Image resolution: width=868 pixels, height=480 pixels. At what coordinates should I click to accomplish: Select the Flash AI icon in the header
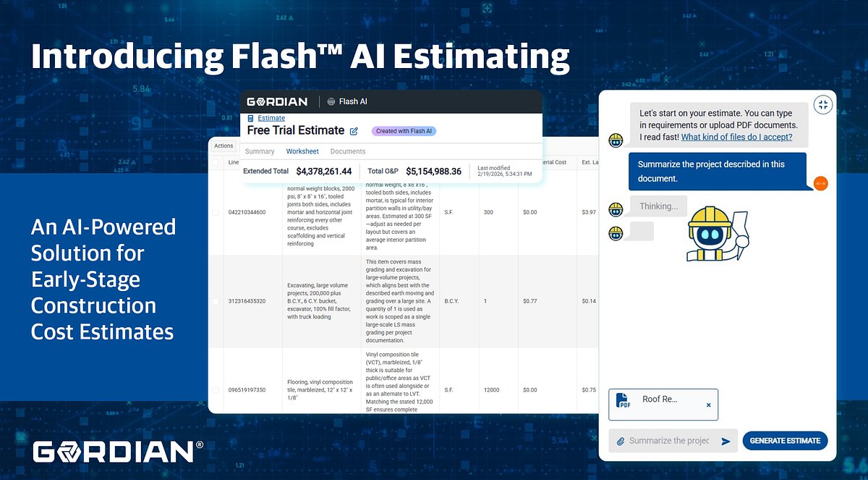(331, 102)
